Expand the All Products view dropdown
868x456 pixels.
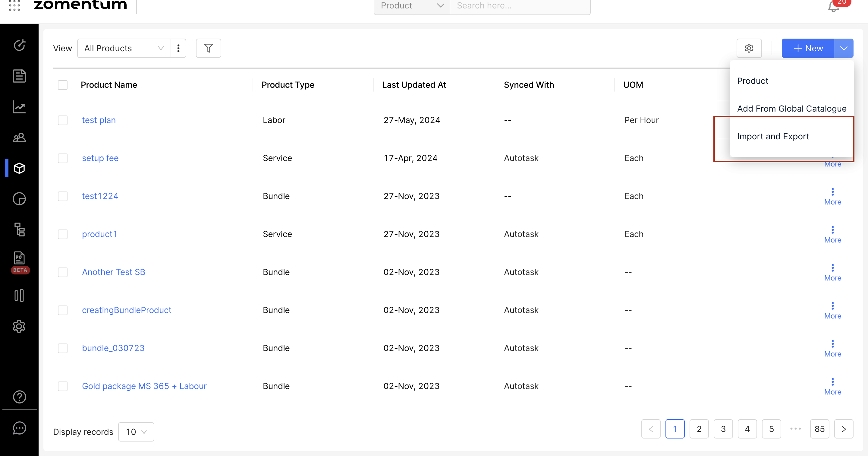pyautogui.click(x=124, y=48)
